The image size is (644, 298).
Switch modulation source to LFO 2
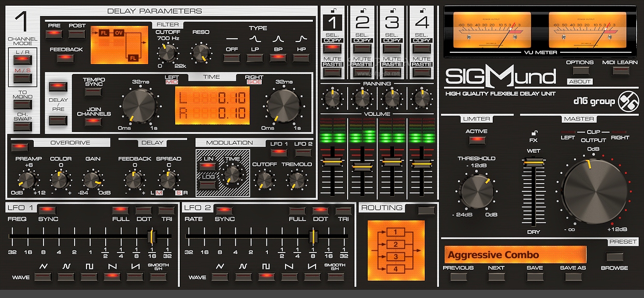(304, 153)
